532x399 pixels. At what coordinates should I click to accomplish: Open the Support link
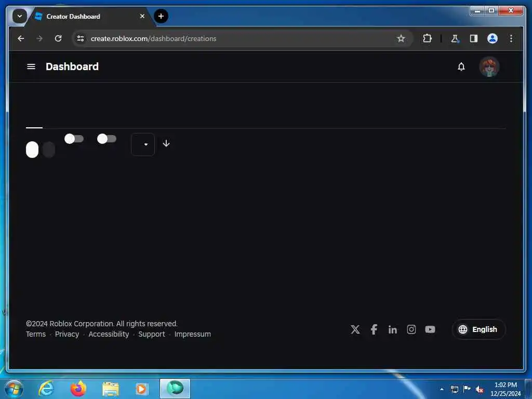tap(151, 334)
